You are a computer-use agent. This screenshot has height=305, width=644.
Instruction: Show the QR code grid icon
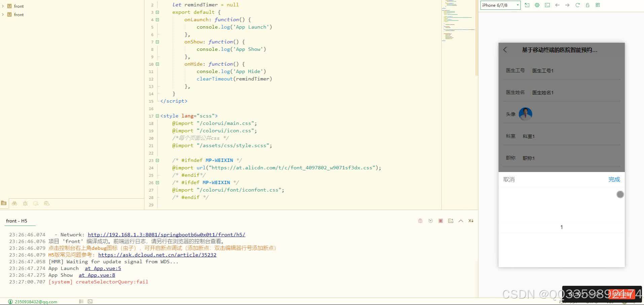tap(598, 5)
